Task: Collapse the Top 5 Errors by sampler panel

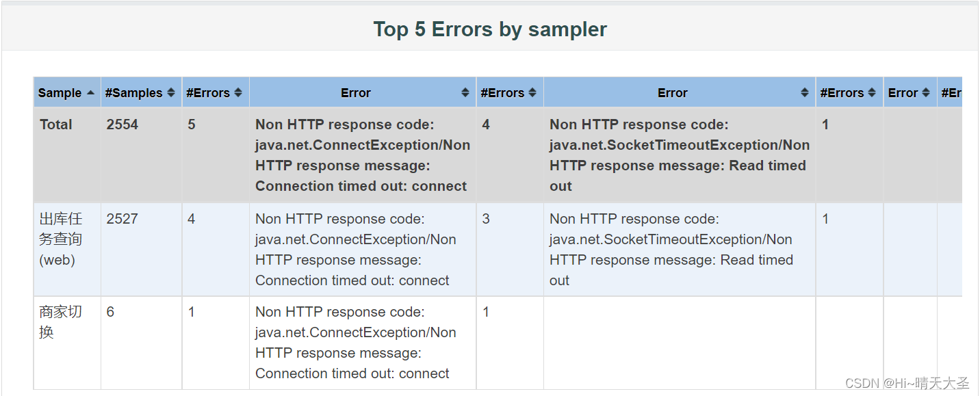Action: pyautogui.click(x=489, y=29)
